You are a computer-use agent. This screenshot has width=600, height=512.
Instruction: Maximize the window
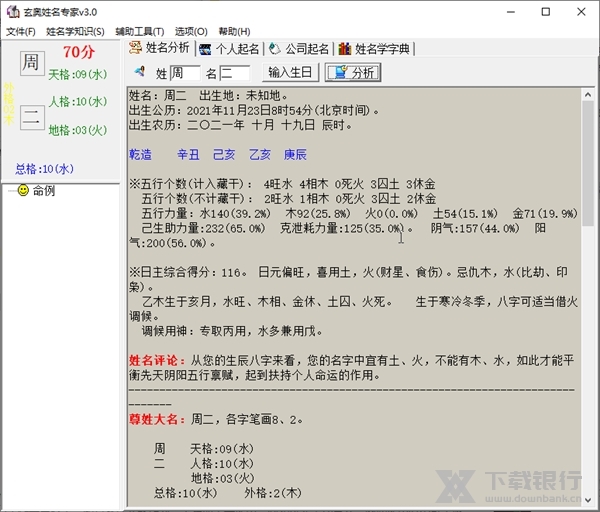546,12
